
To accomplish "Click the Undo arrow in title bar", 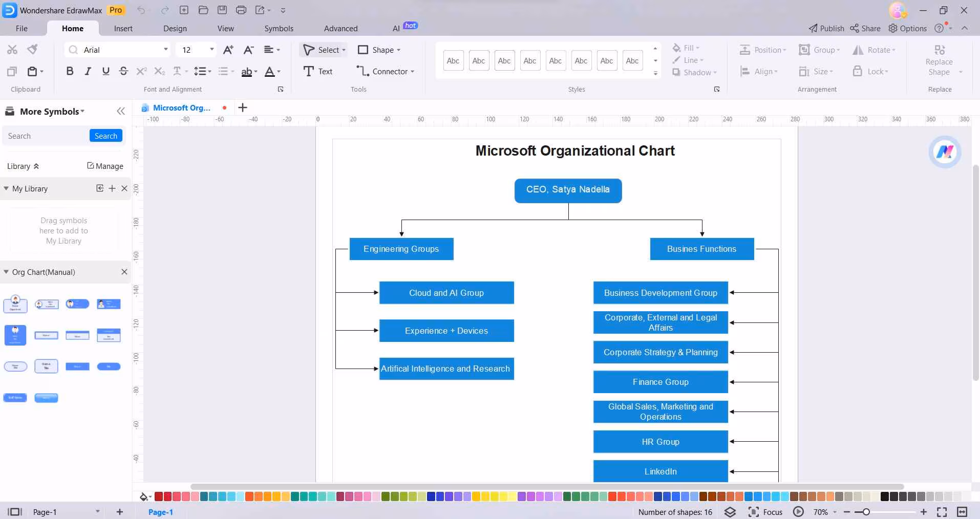I will [x=141, y=10].
